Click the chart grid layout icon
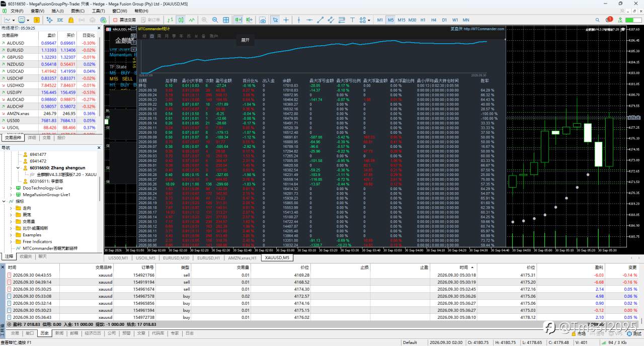The height and width of the screenshot is (346, 644). [226, 20]
